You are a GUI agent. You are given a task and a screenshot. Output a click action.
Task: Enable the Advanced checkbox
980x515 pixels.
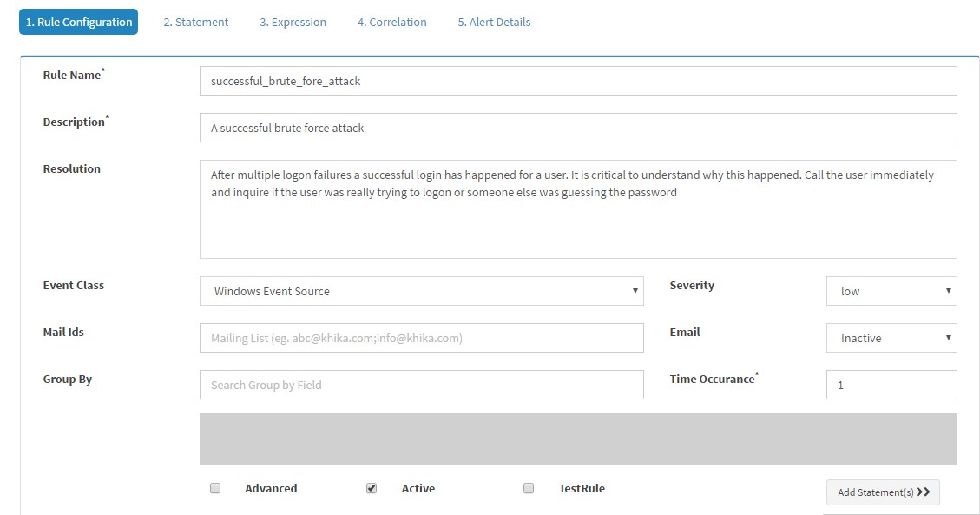click(x=215, y=488)
